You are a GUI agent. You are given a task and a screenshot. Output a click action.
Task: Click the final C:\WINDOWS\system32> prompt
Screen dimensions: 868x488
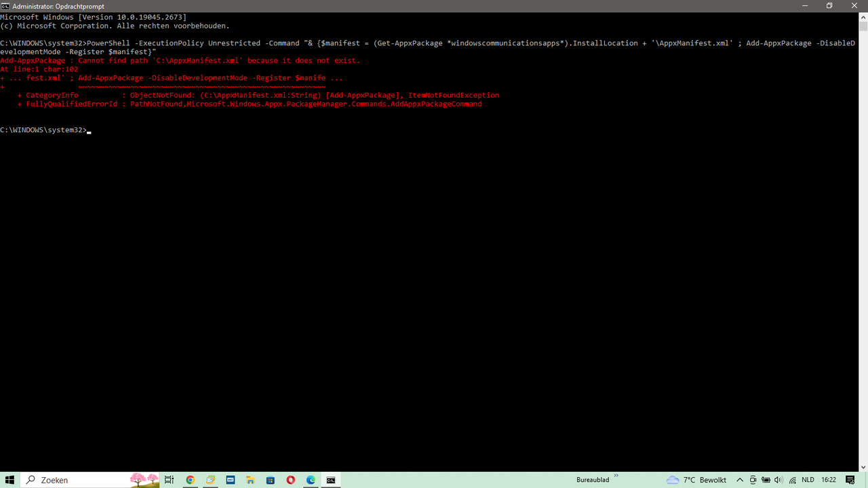pyautogui.click(x=43, y=130)
